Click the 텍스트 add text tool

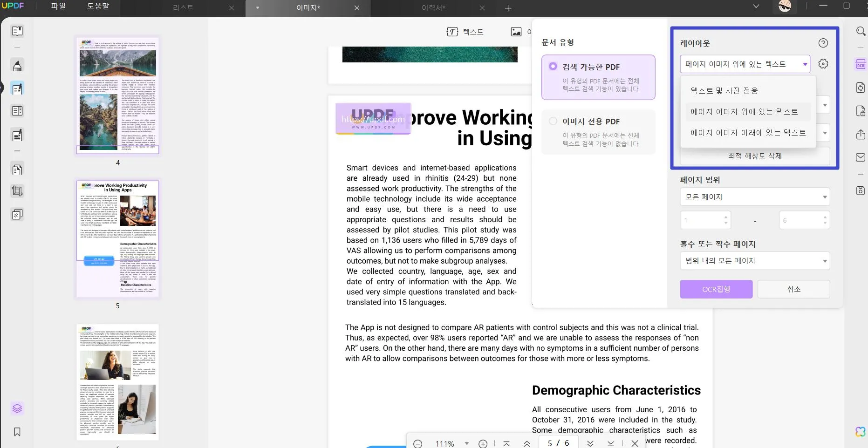465,32
